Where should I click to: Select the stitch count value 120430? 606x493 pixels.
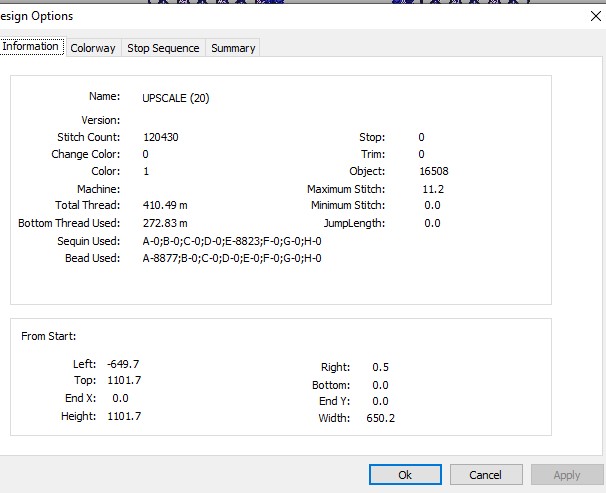pyautogui.click(x=161, y=137)
